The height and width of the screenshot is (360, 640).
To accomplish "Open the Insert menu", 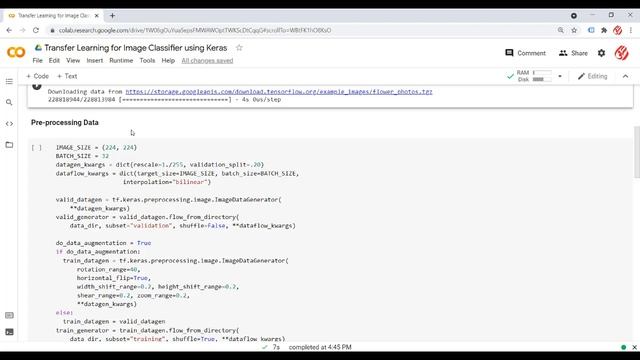I will [95, 60].
